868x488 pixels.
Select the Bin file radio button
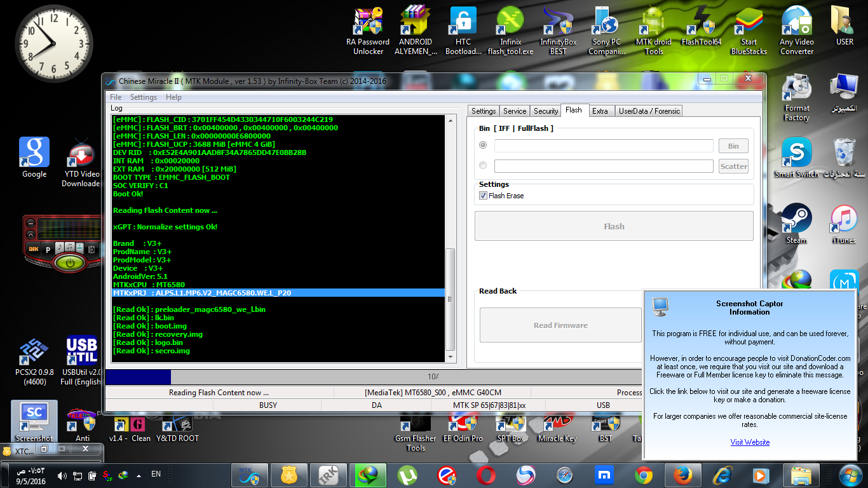coord(483,146)
